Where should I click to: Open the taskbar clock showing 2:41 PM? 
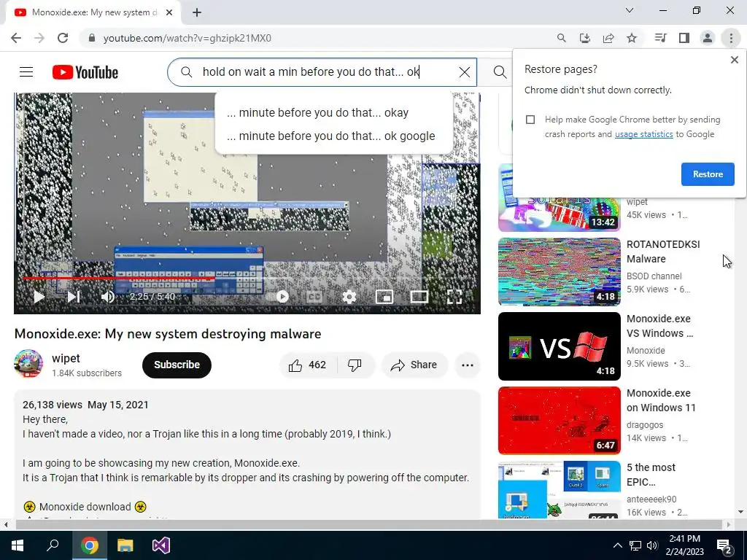point(684,545)
